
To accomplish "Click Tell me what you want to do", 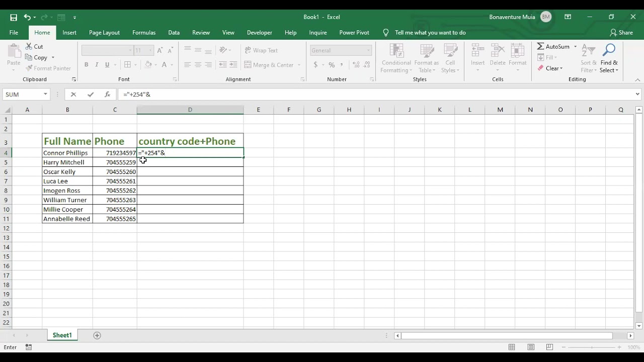I will [430, 33].
